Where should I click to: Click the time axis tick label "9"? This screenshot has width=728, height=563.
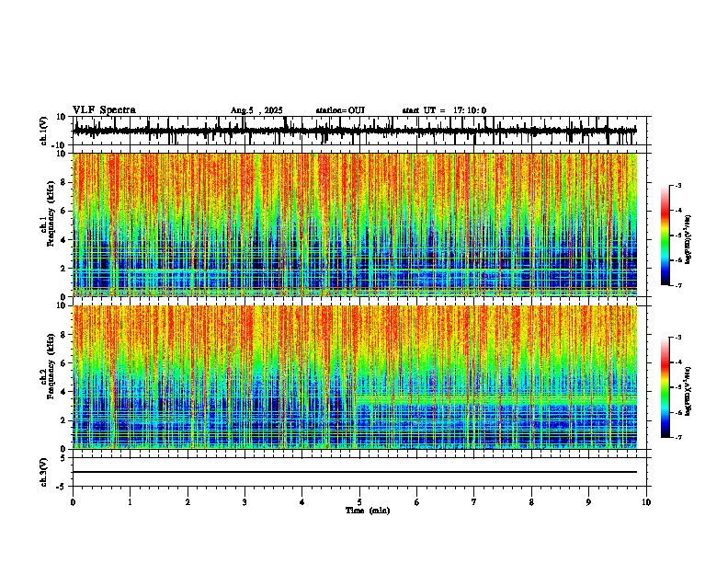tap(588, 502)
